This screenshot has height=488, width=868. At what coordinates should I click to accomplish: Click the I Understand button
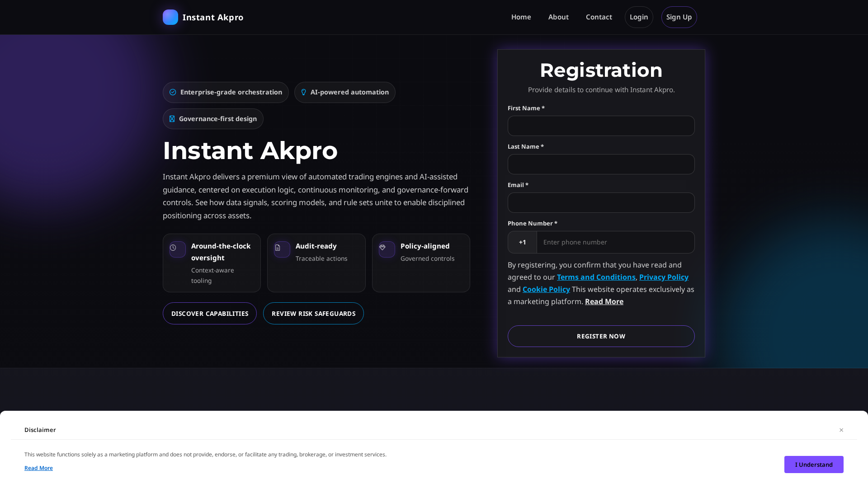pos(814,465)
